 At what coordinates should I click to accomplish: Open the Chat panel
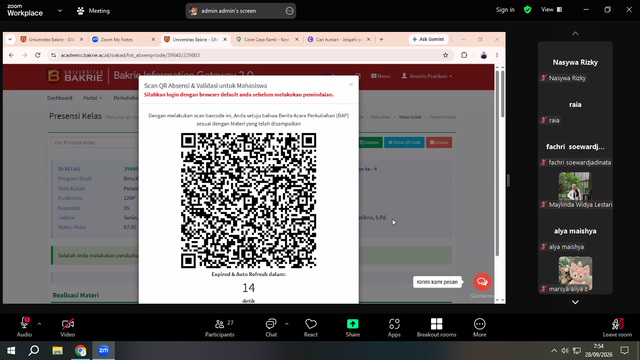click(x=271, y=328)
